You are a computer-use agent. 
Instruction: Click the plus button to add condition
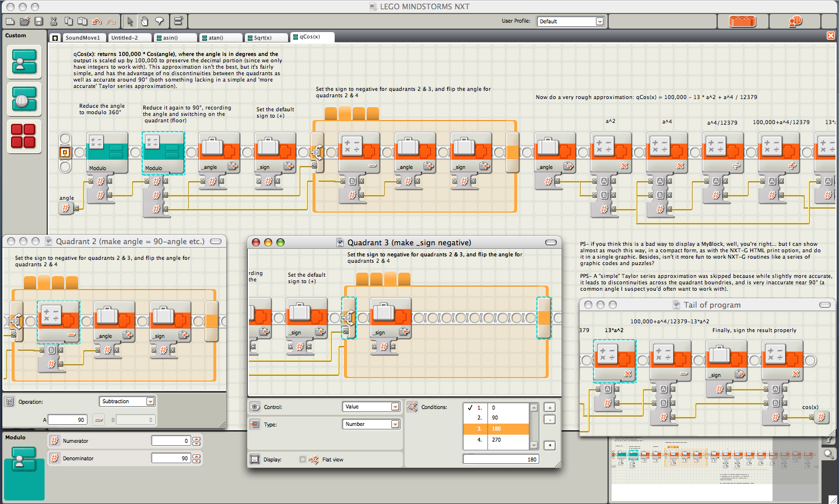[x=549, y=407]
